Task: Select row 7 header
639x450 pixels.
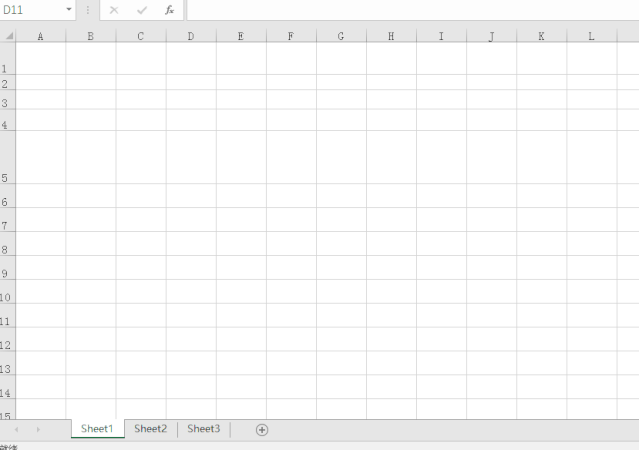Action: click(8, 220)
